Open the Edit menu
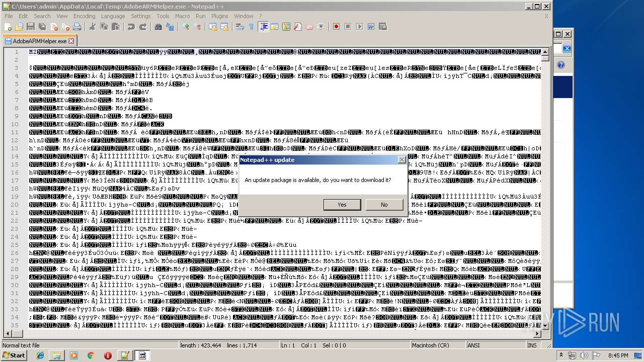 [x=23, y=16]
